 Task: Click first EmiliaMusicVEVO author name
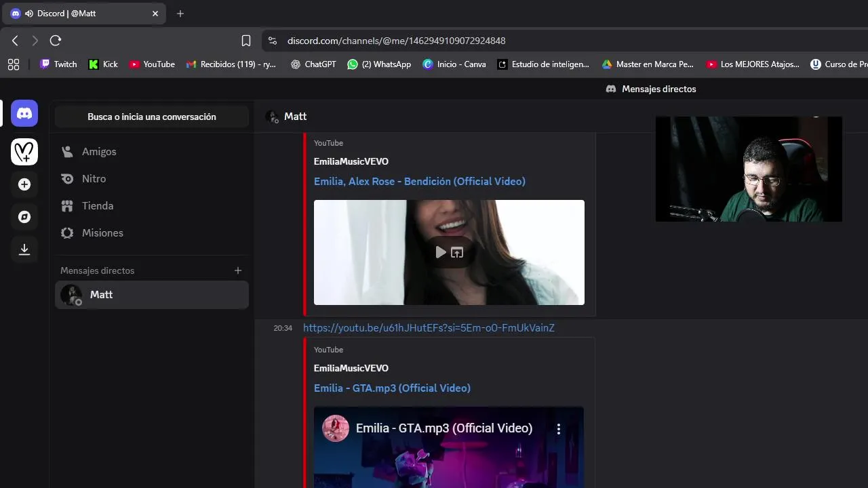(351, 161)
